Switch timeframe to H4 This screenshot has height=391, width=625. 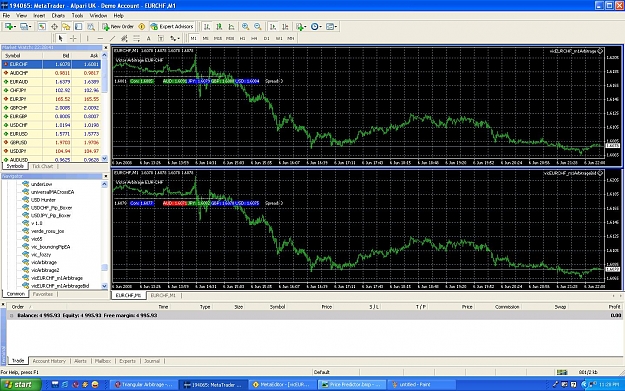point(254,38)
